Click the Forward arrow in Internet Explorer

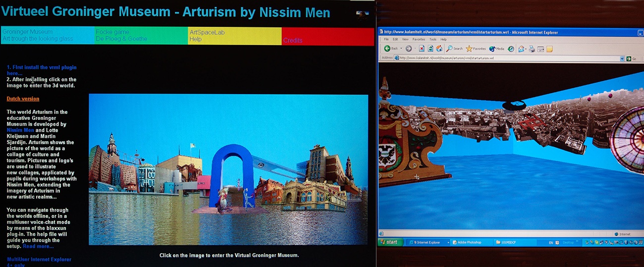point(408,49)
